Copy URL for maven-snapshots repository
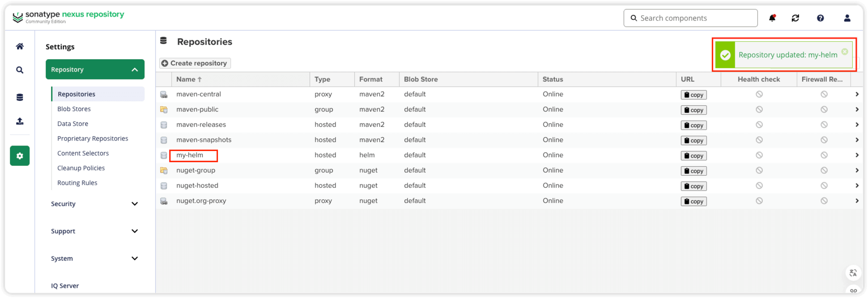The image size is (868, 298). (x=694, y=140)
